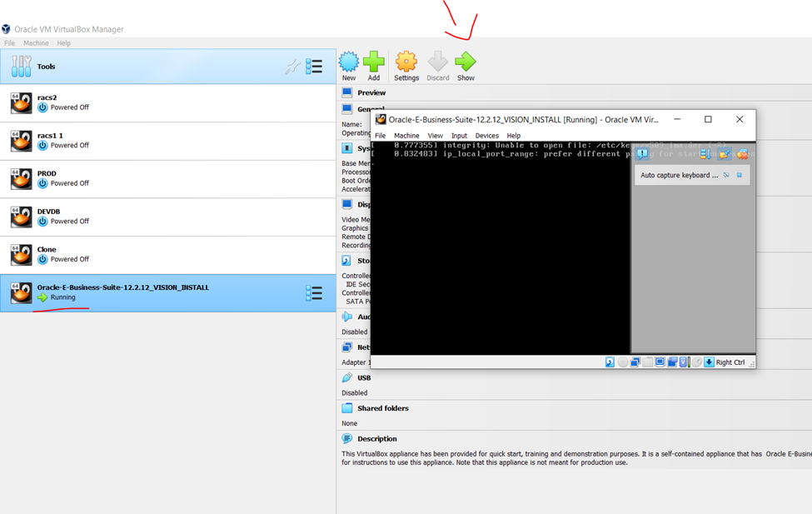Open Help menu in running VM window

514,135
